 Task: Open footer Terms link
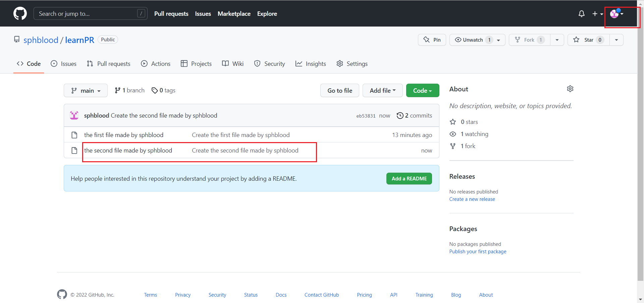[x=151, y=295]
